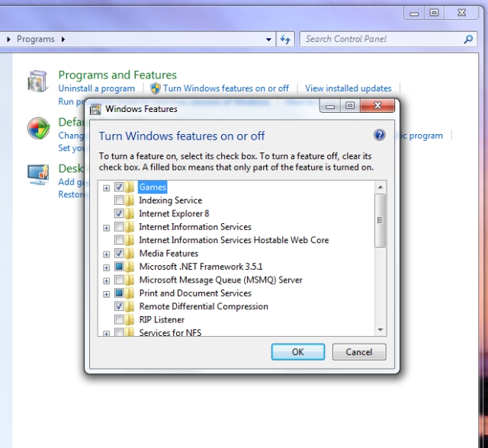
Task: Open the address bar history dropdown arrow
Action: (268, 40)
